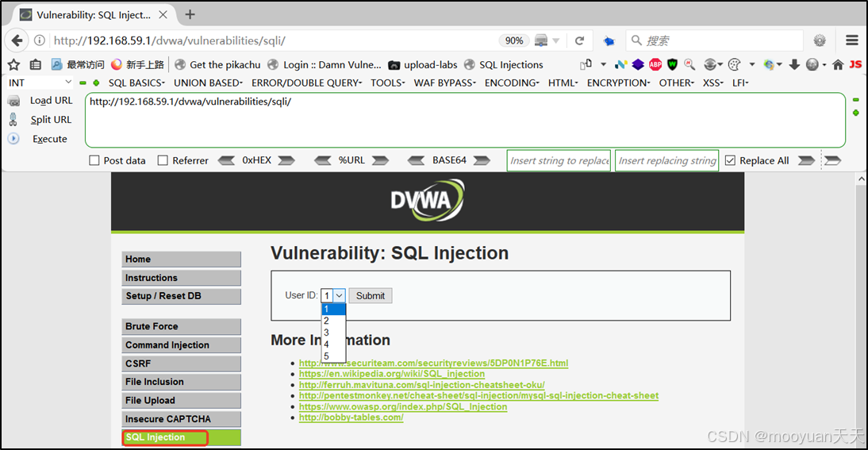Open the bookmarks list icon beside the star

(36, 65)
